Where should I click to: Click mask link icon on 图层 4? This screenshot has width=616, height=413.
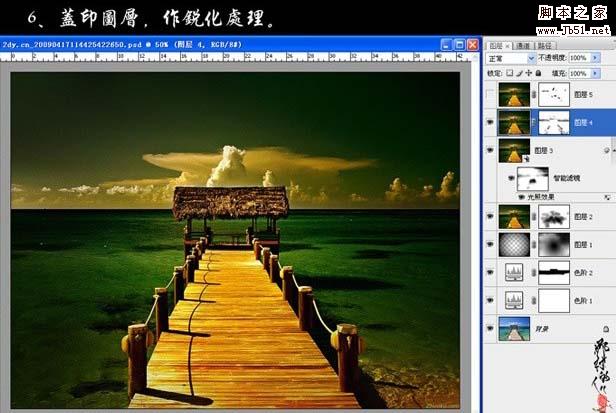(534, 123)
